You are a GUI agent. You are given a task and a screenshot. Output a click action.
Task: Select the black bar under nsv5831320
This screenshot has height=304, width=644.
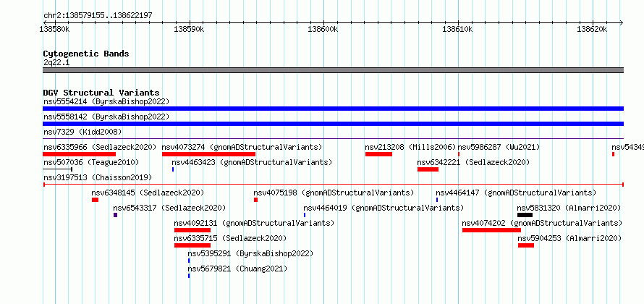pos(525,215)
